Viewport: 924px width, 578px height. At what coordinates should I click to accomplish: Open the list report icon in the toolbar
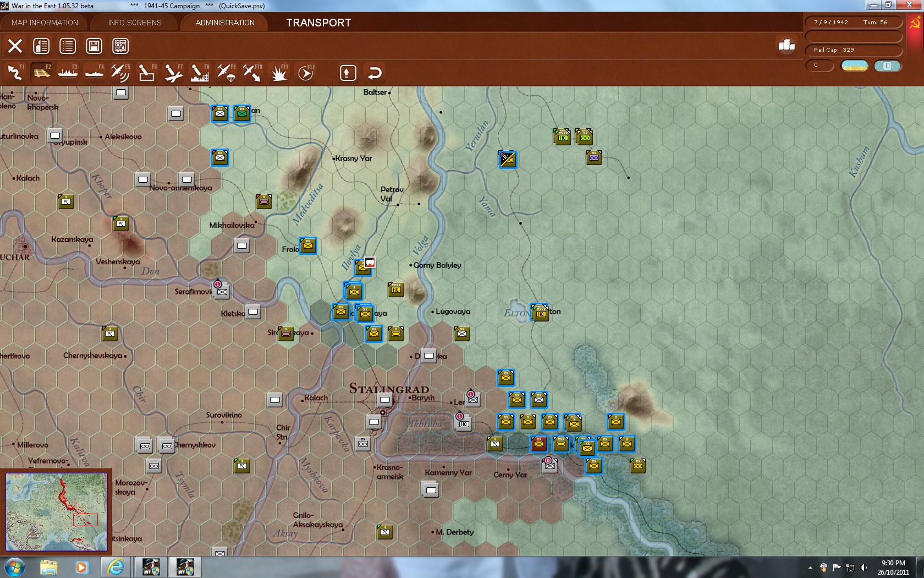(68, 46)
